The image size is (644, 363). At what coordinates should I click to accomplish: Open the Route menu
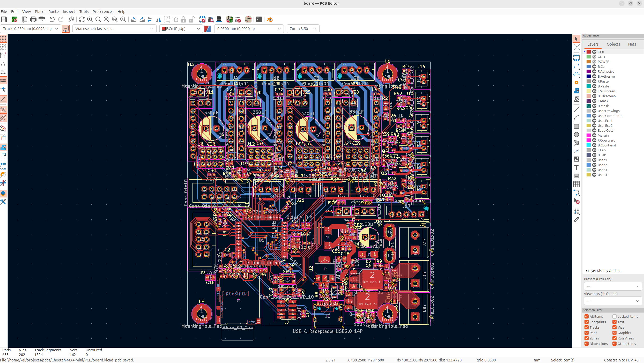click(x=53, y=12)
